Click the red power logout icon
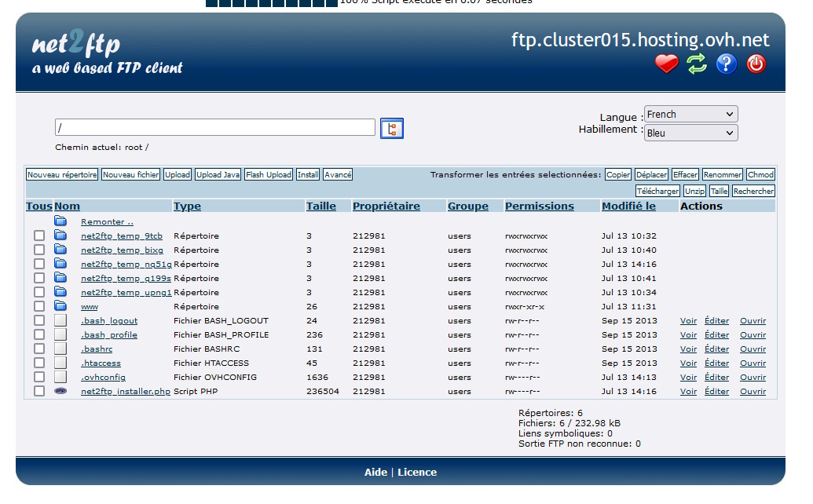 click(x=756, y=64)
